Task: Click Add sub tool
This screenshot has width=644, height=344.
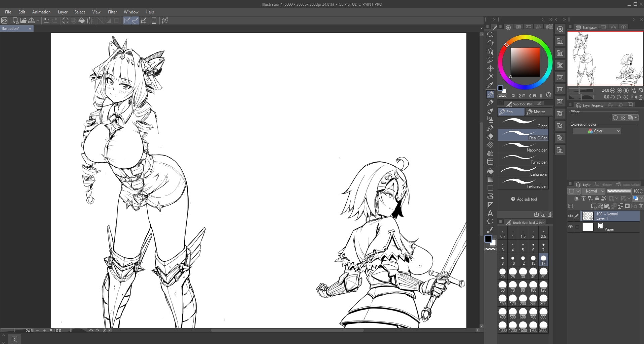Action: pyautogui.click(x=524, y=199)
